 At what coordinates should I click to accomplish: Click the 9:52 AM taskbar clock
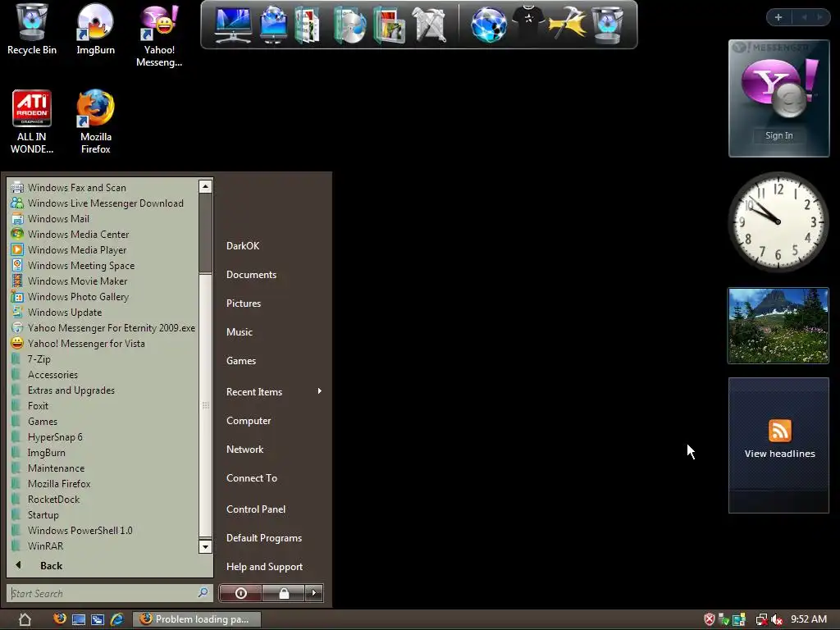click(808, 619)
